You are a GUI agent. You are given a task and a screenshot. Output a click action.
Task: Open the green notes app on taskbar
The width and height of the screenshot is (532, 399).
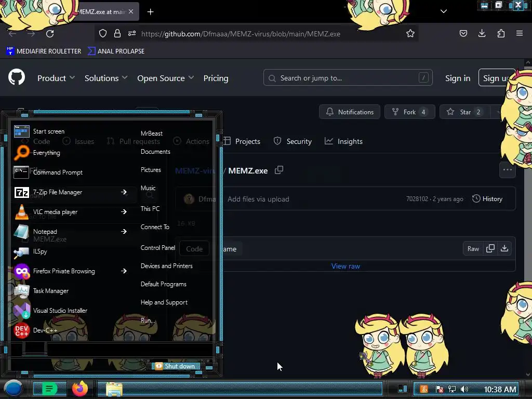49,389
